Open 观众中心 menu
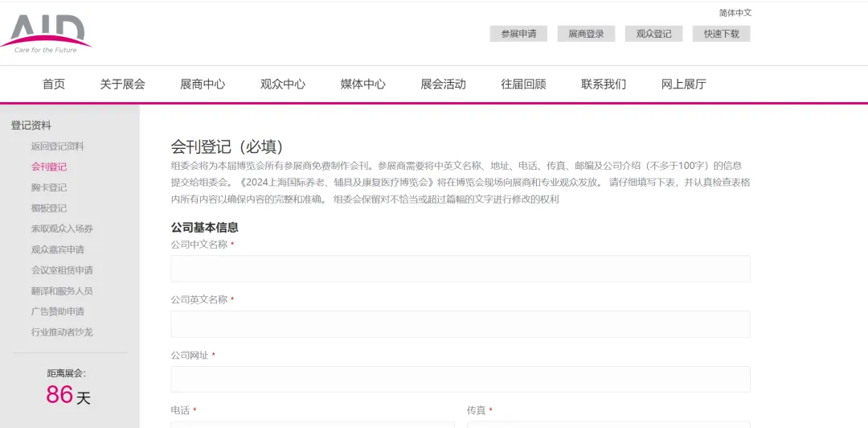 283,84
